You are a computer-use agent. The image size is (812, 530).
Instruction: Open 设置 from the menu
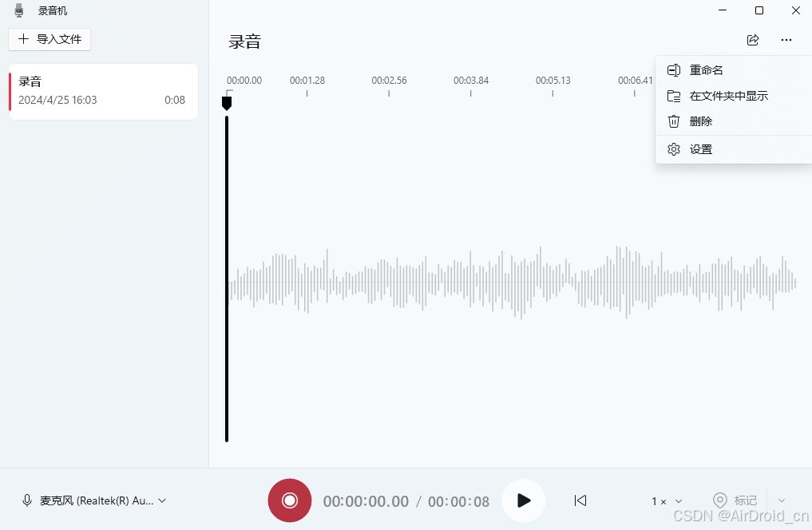click(700, 149)
